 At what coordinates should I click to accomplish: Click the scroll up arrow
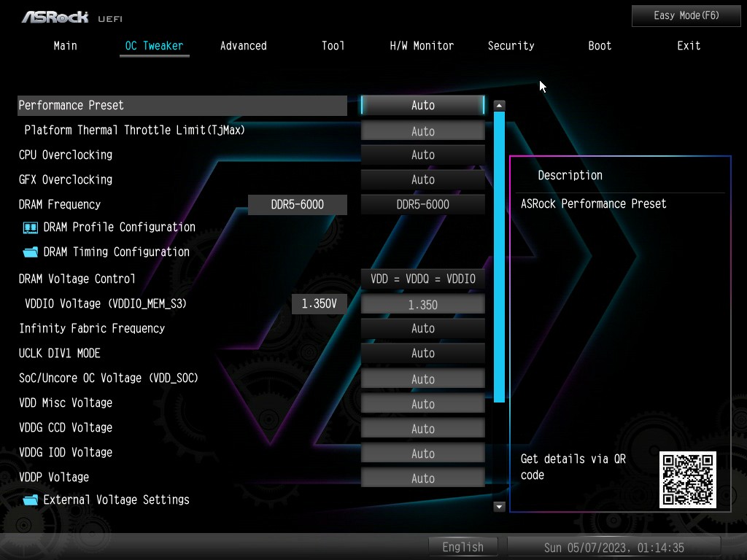point(499,106)
